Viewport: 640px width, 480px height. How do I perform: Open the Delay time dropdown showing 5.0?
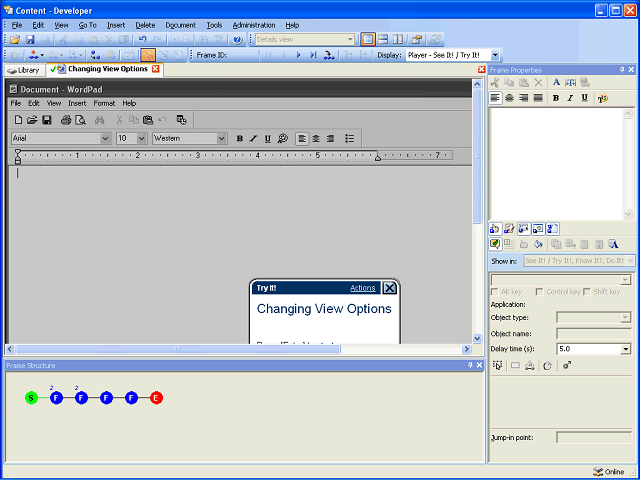pos(626,349)
